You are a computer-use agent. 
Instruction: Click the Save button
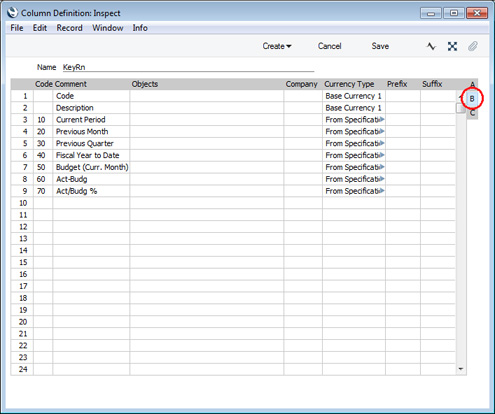click(x=380, y=46)
